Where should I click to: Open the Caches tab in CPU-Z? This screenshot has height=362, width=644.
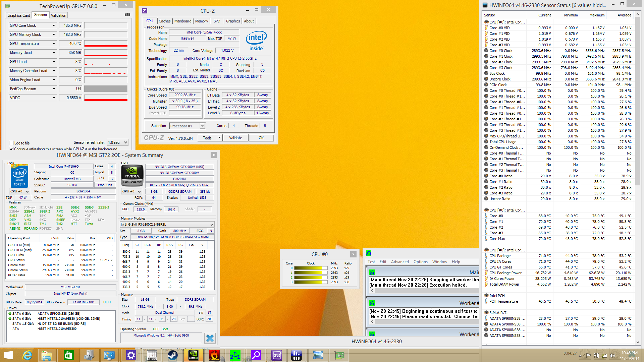pos(165,21)
